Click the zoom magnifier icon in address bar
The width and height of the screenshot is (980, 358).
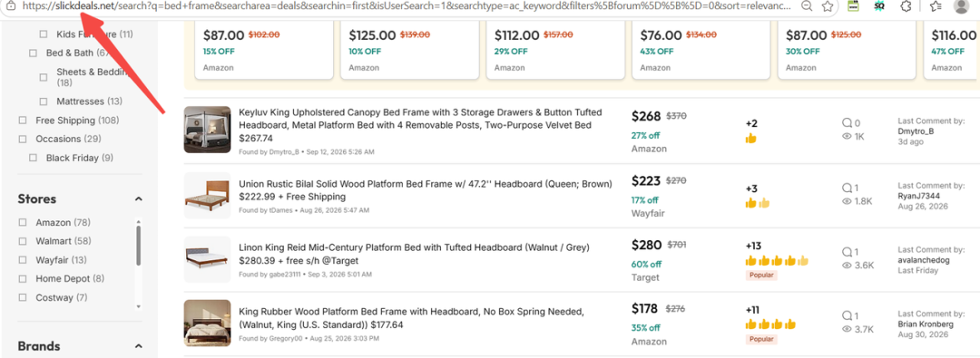807,6
